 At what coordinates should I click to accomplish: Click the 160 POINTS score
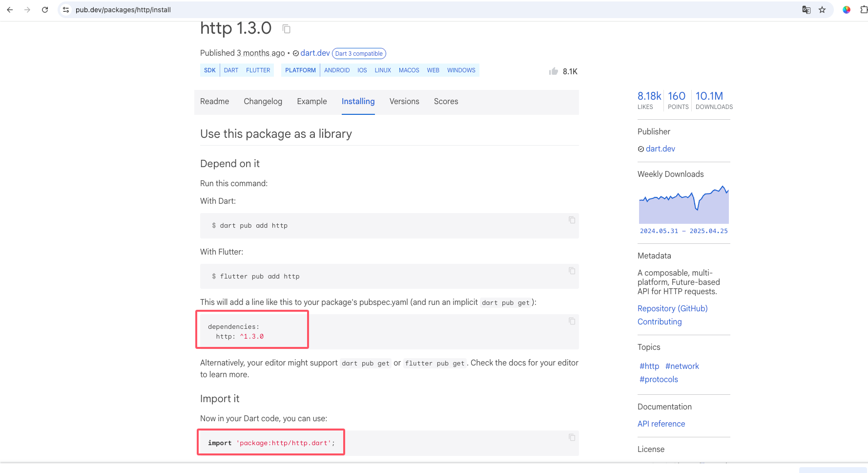[x=678, y=100]
